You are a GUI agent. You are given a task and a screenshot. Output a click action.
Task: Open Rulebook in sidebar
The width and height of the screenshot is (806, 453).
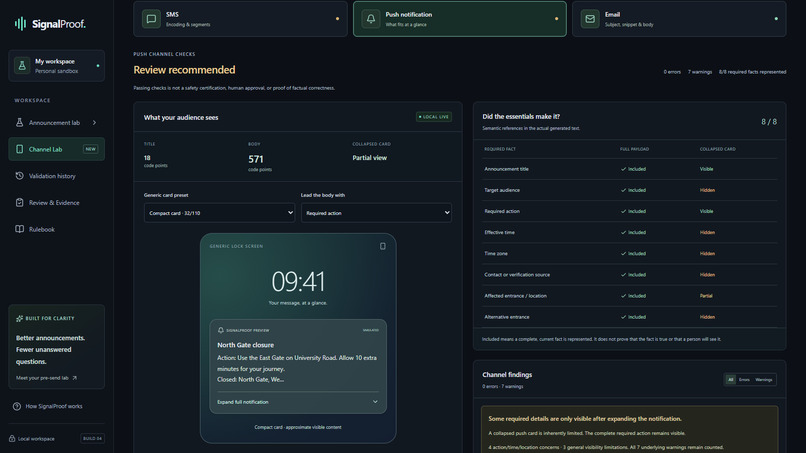click(x=57, y=229)
